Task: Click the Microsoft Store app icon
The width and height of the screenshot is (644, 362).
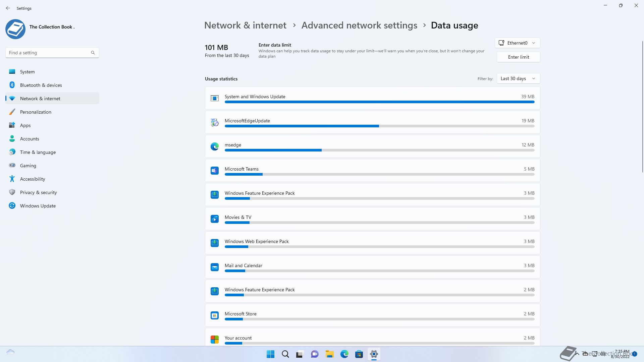Action: [x=215, y=315]
